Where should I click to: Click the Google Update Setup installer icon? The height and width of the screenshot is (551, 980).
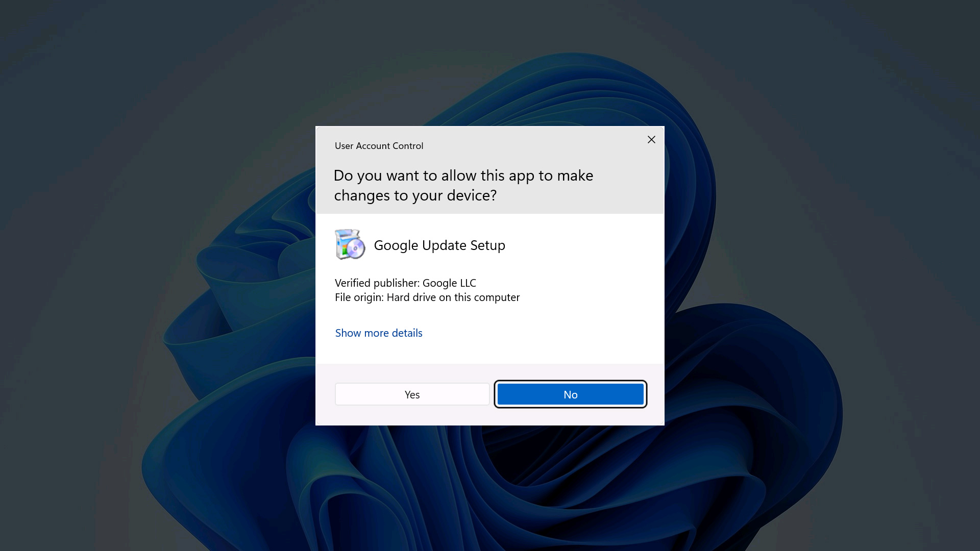(350, 244)
